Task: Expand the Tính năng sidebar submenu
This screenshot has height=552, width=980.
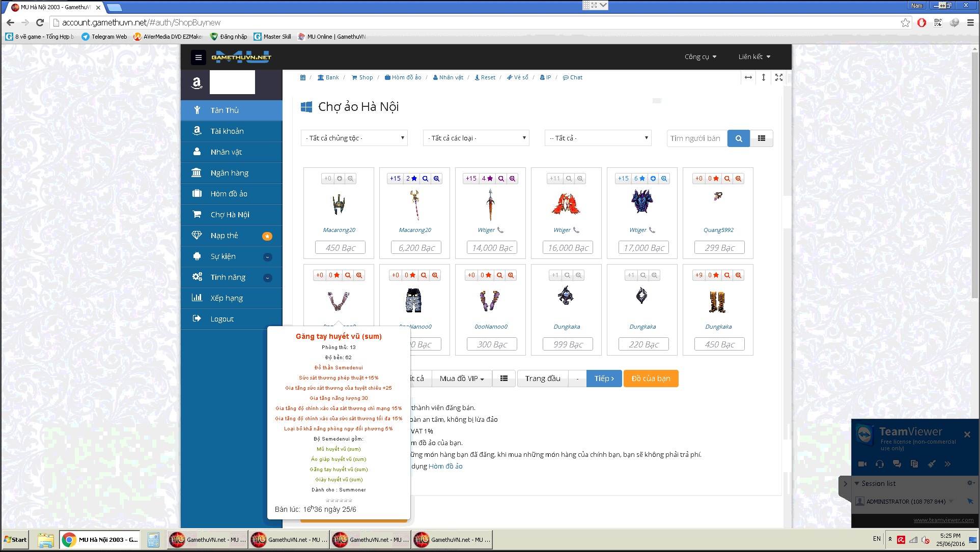Action: point(232,277)
